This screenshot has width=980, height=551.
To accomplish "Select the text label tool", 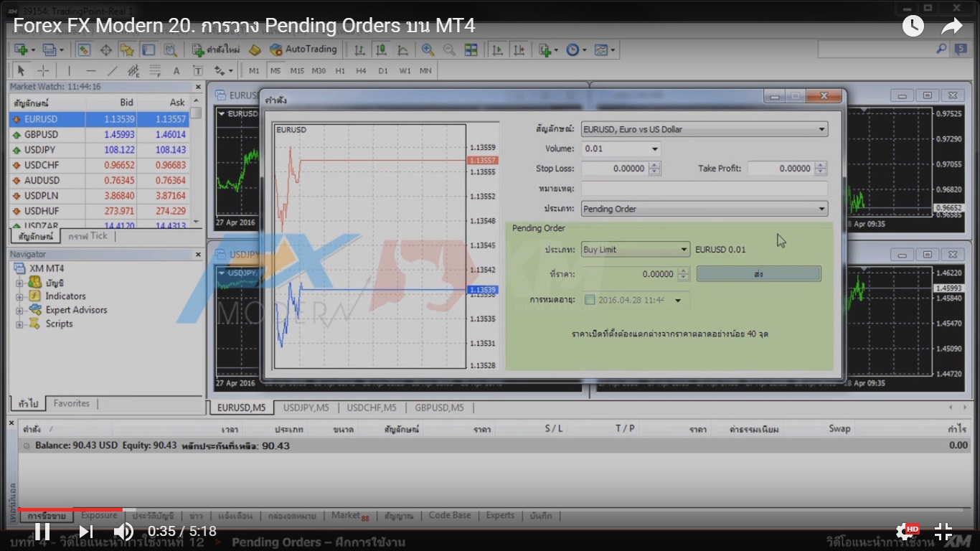I will tap(198, 70).
